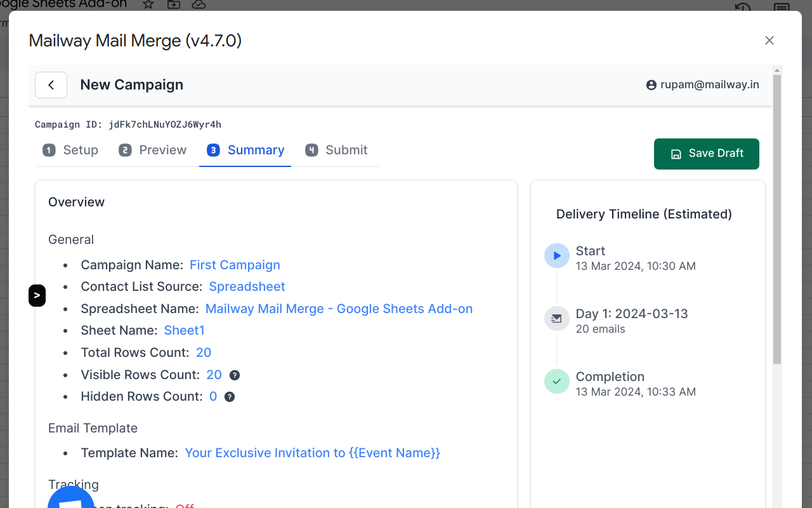Click the Start time 13 Mar 2024, 10:30 AM
This screenshot has height=508, width=812.
click(x=636, y=266)
